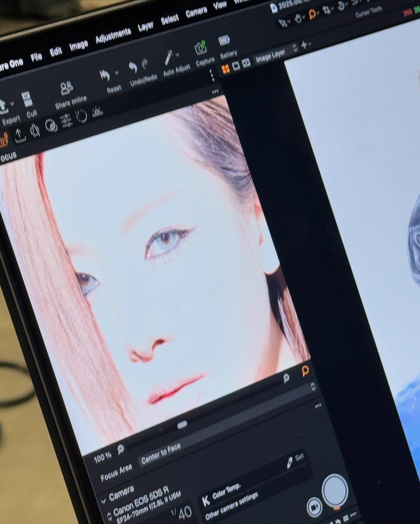This screenshot has width=420, height=524.
Task: Expand the Reset dropdown arrow
Action: [x=117, y=72]
